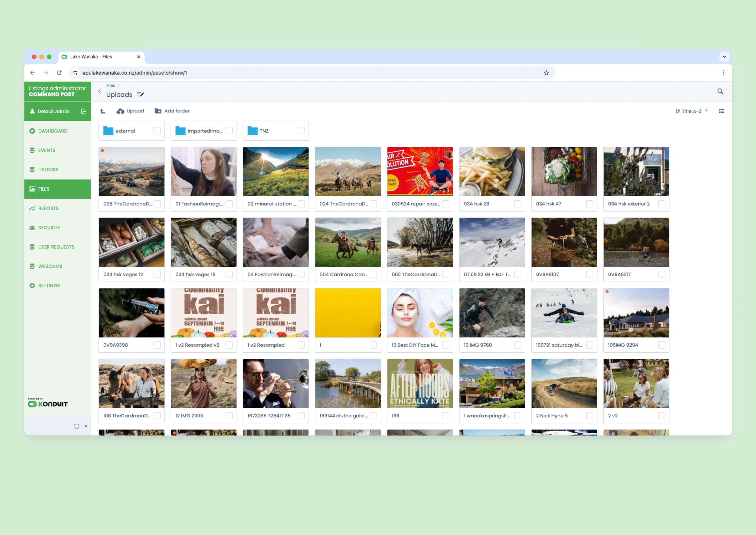Tick the external folder checkbox
Screen dimensions: 756x535
tap(157, 131)
